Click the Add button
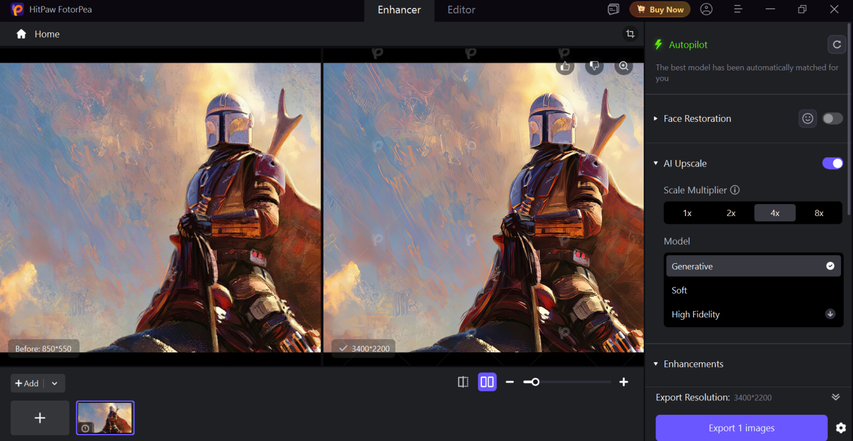The image size is (853, 441). (27, 383)
